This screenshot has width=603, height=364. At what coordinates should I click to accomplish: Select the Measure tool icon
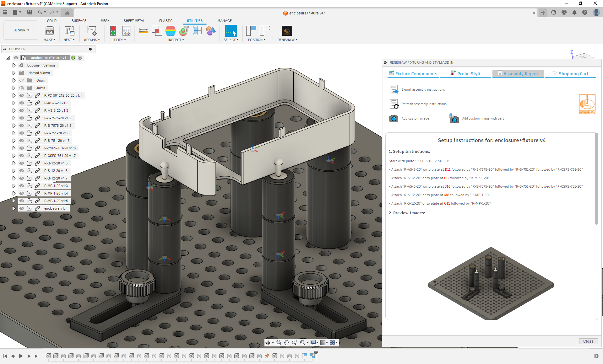tap(143, 31)
